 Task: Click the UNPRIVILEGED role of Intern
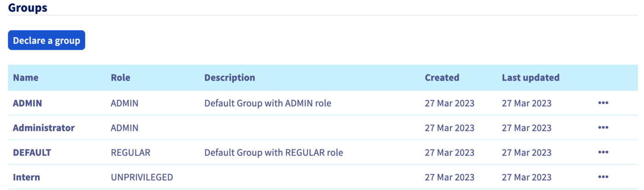point(142,177)
